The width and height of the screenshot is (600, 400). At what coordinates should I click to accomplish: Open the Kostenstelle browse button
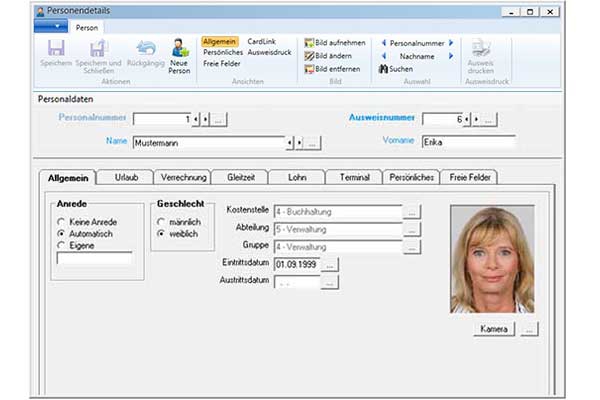coord(412,212)
